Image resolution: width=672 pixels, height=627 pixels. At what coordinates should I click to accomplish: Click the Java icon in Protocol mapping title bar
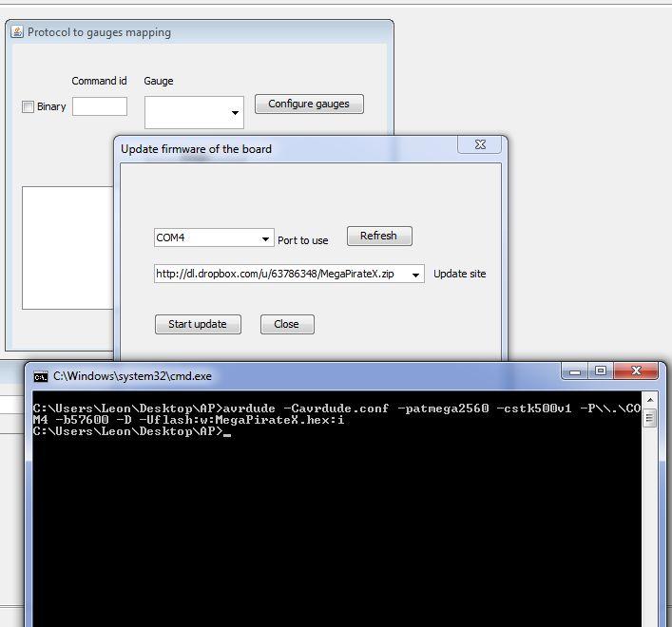click(x=17, y=31)
